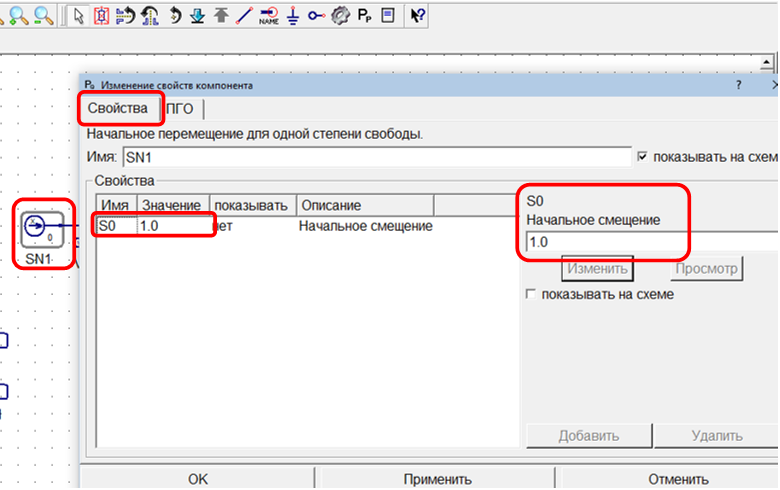Click the NAME label tool icon
The width and height of the screenshot is (780, 490).
click(x=268, y=15)
